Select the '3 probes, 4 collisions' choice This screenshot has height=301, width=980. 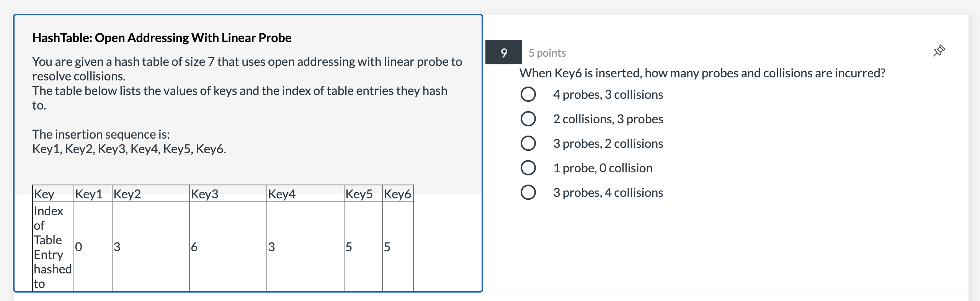pos(528,192)
